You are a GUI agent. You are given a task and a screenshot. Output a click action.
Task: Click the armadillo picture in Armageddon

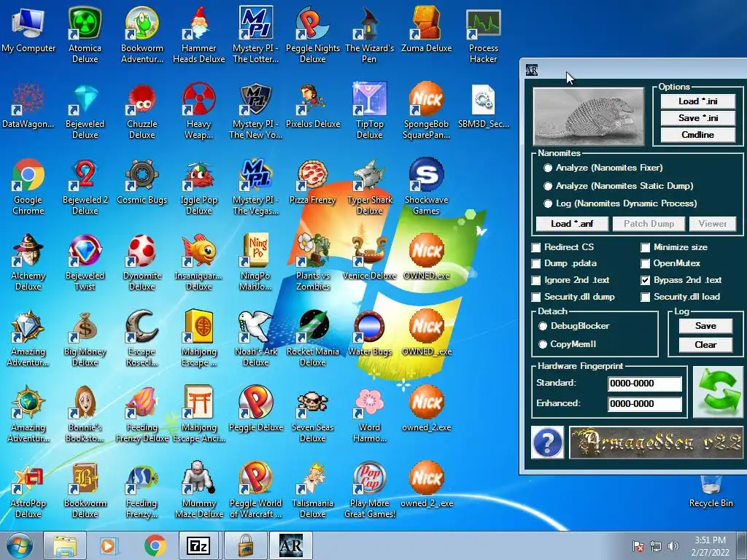589,116
